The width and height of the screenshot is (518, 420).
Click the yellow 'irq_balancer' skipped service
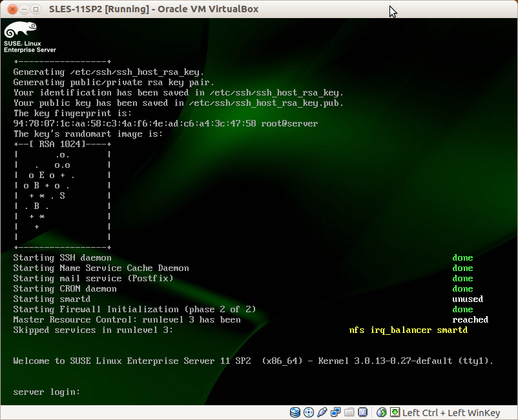pos(400,330)
